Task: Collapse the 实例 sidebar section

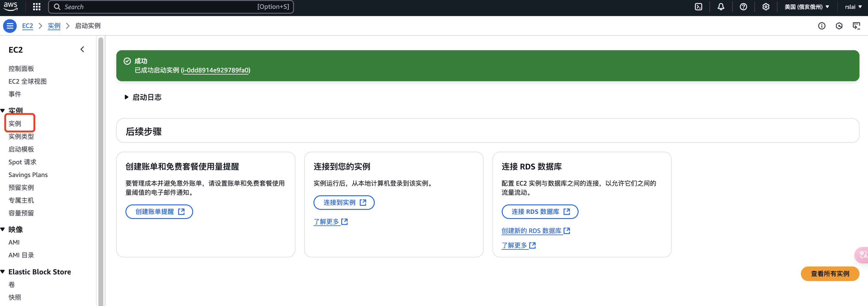Action: click(x=3, y=111)
